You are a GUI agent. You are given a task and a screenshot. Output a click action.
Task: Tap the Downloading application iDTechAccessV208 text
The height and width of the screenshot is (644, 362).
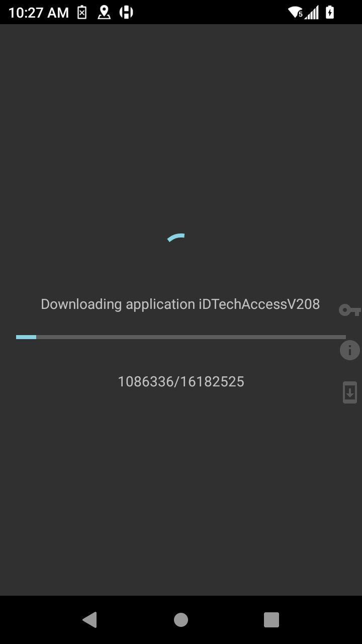pyautogui.click(x=180, y=304)
